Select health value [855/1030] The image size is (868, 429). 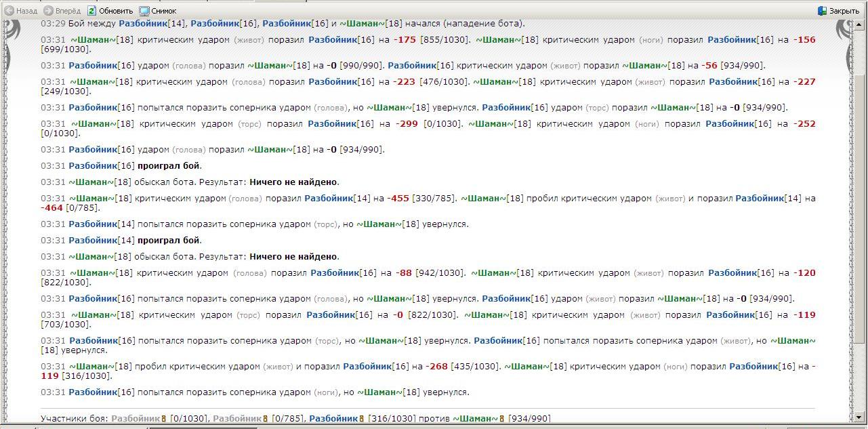click(445, 39)
